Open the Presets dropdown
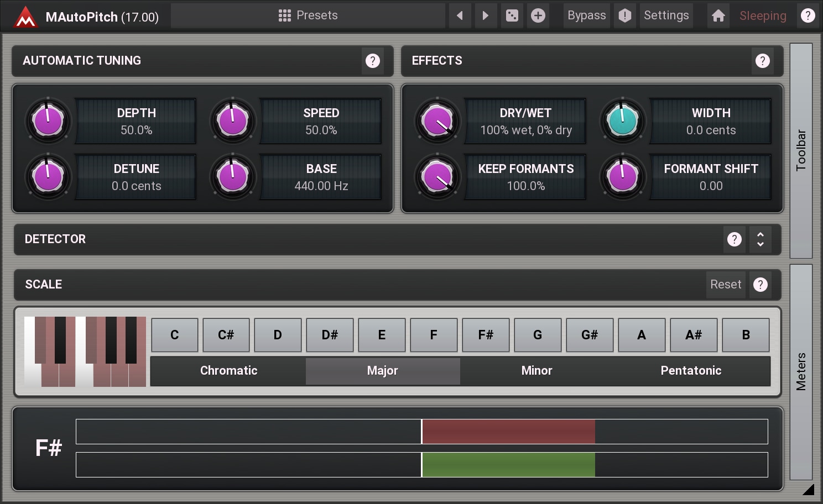 (x=308, y=15)
